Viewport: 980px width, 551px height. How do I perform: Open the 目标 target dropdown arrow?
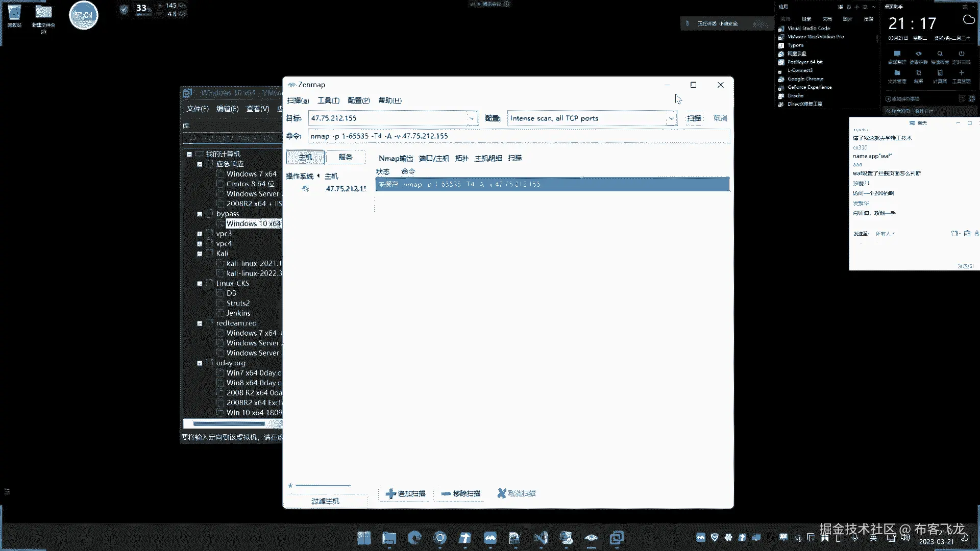coord(472,118)
